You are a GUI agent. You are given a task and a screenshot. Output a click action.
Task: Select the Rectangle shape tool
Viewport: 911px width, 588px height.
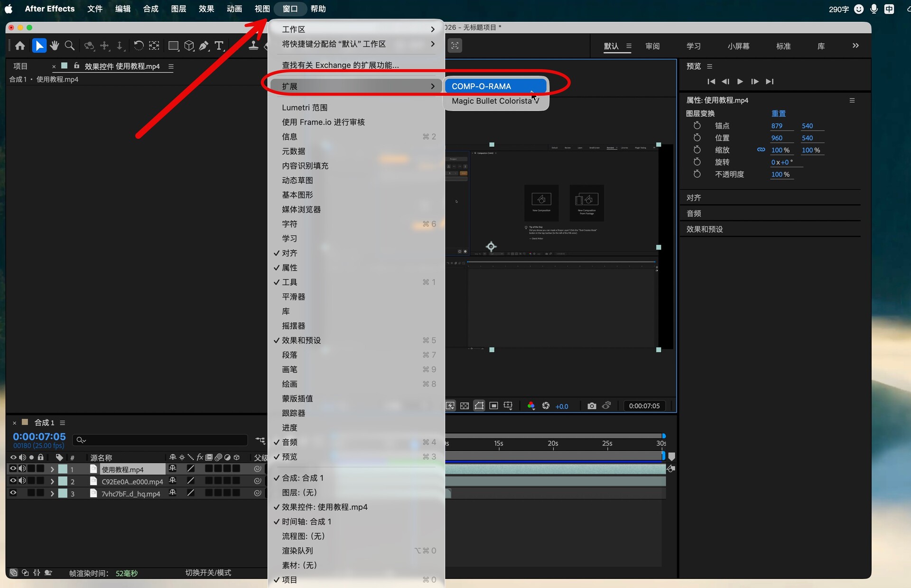(174, 46)
